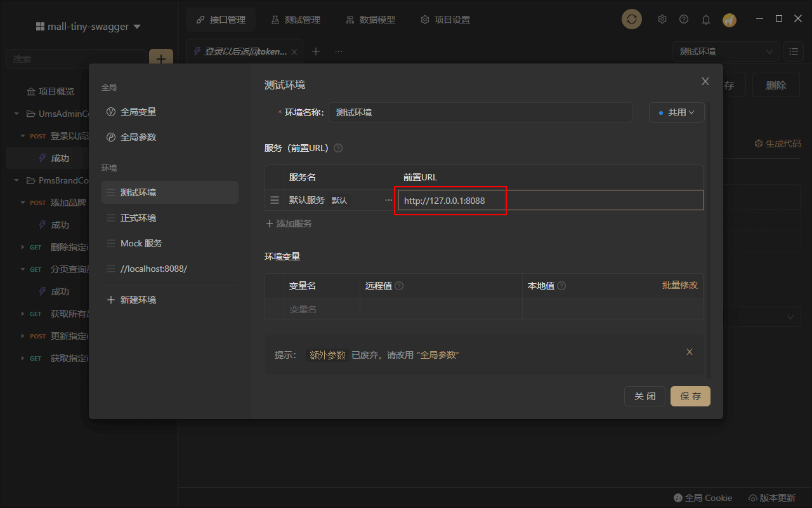Click the 保存 button
Screen dimensions: 812x508
690,396
